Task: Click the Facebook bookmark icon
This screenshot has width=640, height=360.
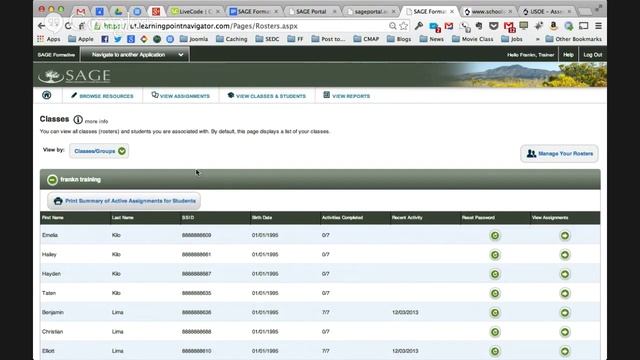Action: tap(104, 39)
